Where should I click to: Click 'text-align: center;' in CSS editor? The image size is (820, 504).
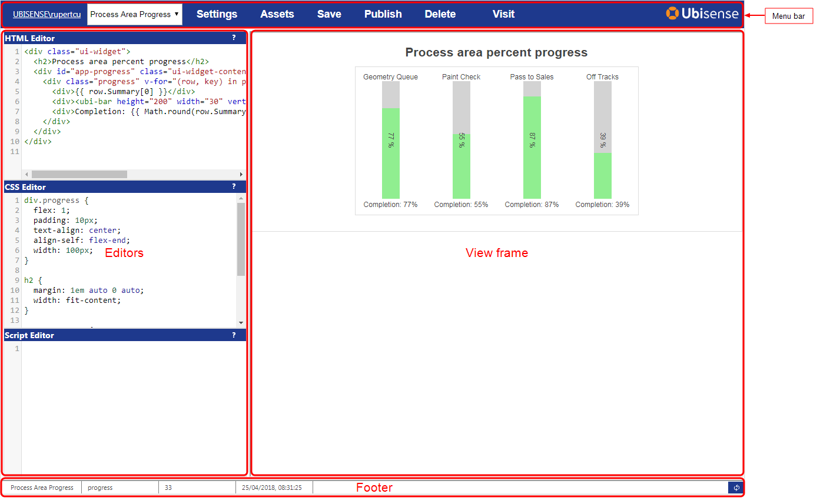click(77, 231)
